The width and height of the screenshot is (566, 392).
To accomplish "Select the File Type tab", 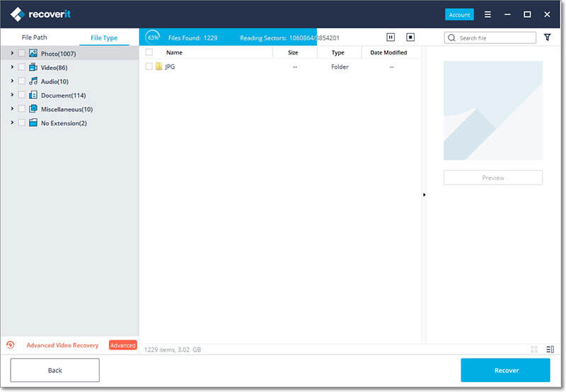I will click(104, 38).
